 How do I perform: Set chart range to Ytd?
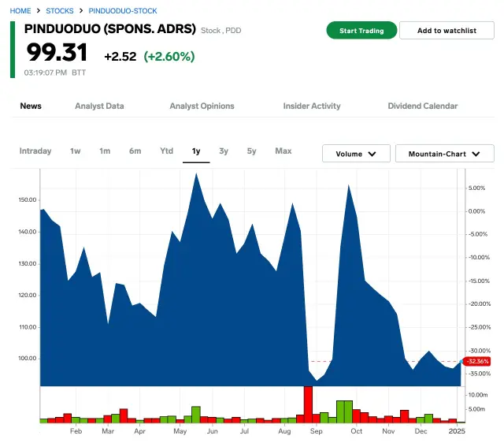coord(166,151)
